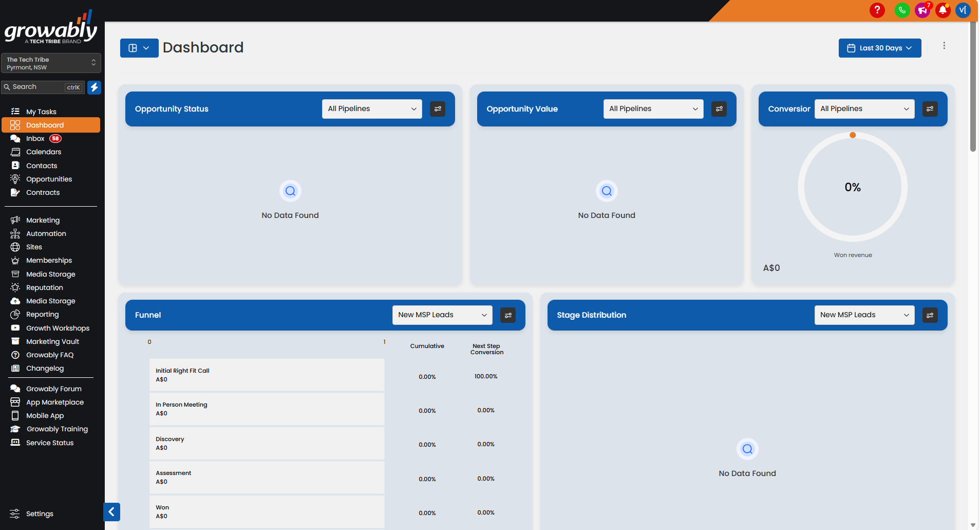Collapse the sidebar with the chevron button

(x=112, y=512)
